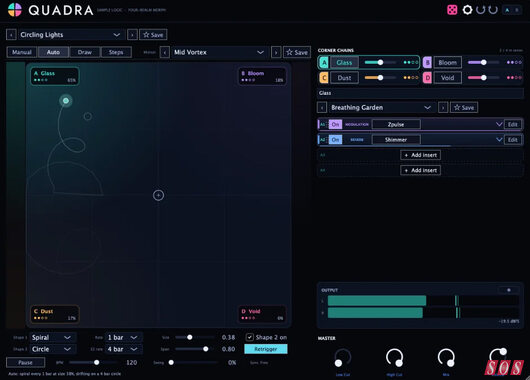Image resolution: width=530 pixels, height=380 pixels.
Task: Click the center crosshair in the XY pad
Action: 158,195
